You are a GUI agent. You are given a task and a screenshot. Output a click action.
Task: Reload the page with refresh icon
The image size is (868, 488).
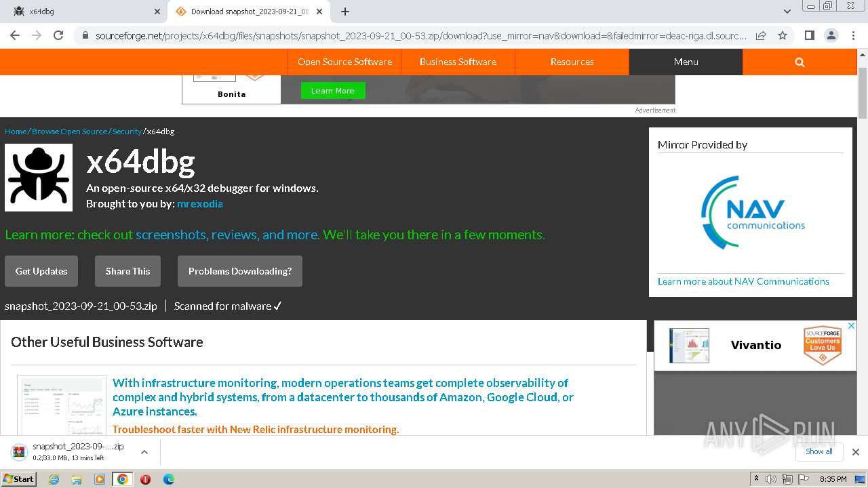pyautogui.click(x=58, y=35)
